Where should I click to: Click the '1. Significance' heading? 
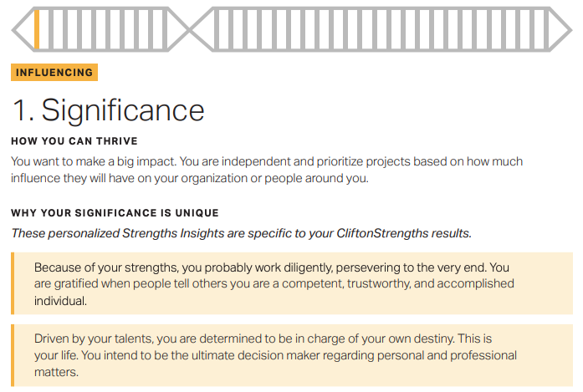pos(109,110)
